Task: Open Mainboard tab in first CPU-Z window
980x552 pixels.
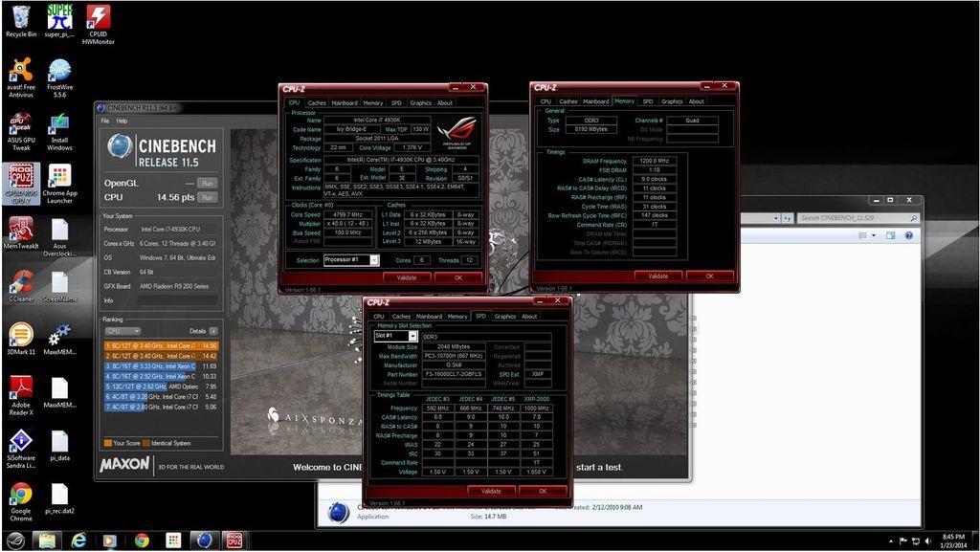Action: (x=345, y=103)
